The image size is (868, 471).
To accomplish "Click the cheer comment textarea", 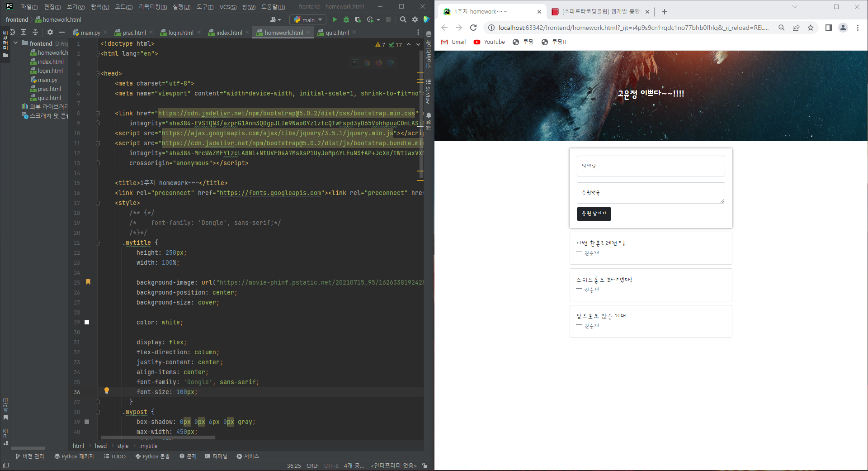I will tap(651, 193).
